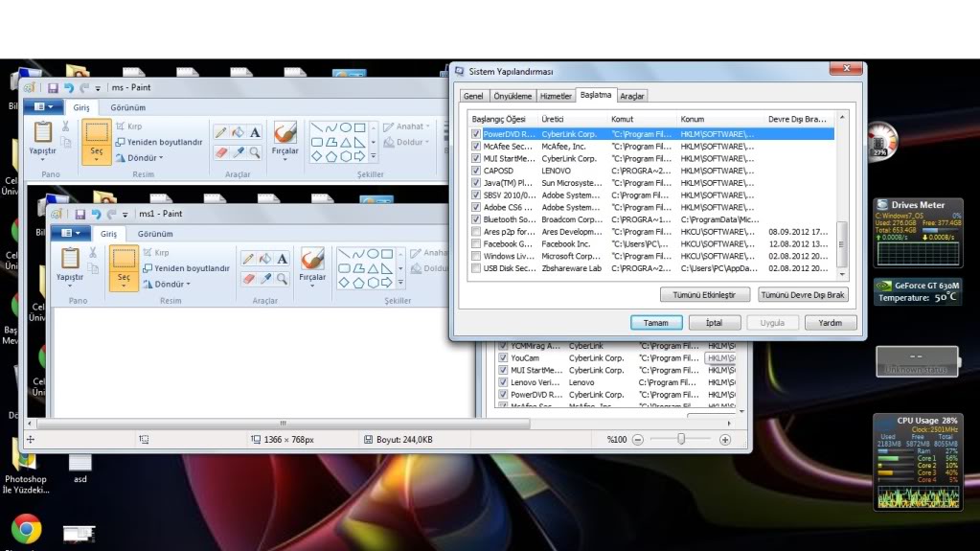The width and height of the screenshot is (980, 551).
Task: Click Tümünü Etkinleştir button
Action: [704, 294]
